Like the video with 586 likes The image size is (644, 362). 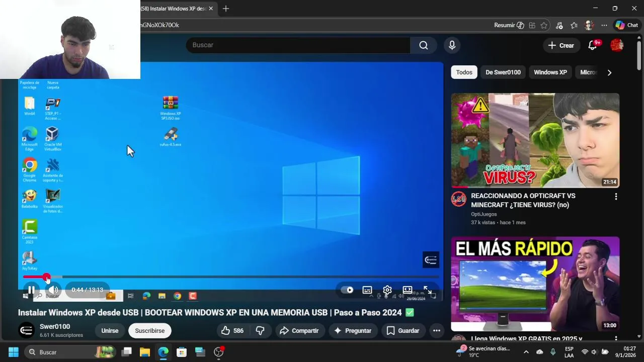point(232,331)
